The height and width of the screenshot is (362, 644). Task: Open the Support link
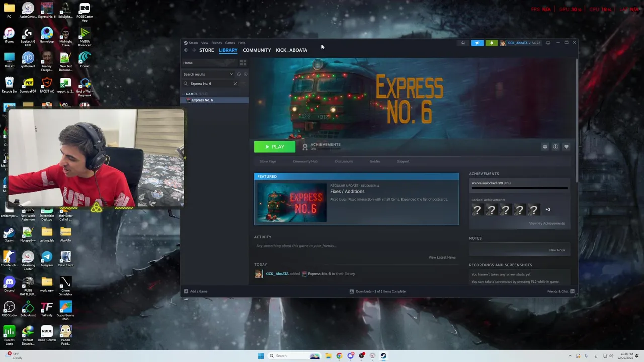point(403,161)
